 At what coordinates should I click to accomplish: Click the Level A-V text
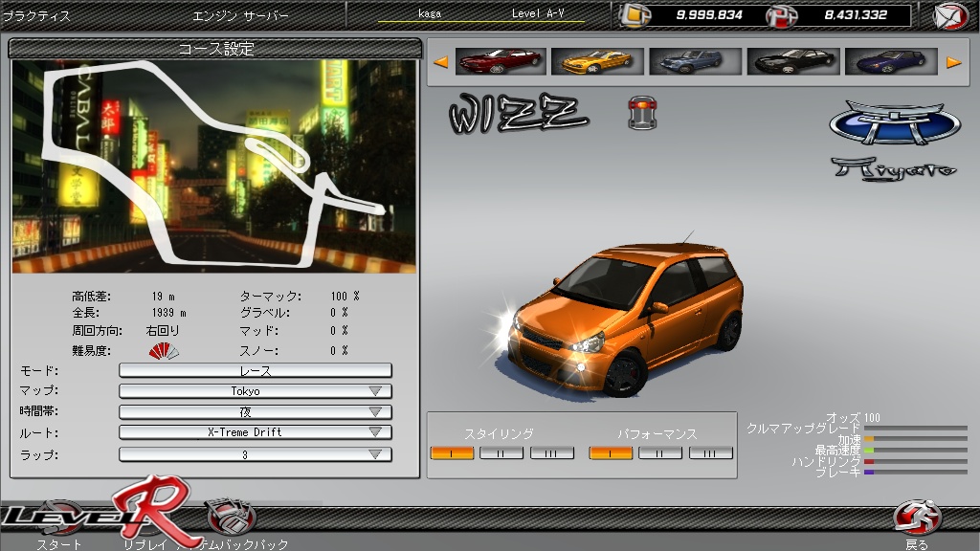538,13
